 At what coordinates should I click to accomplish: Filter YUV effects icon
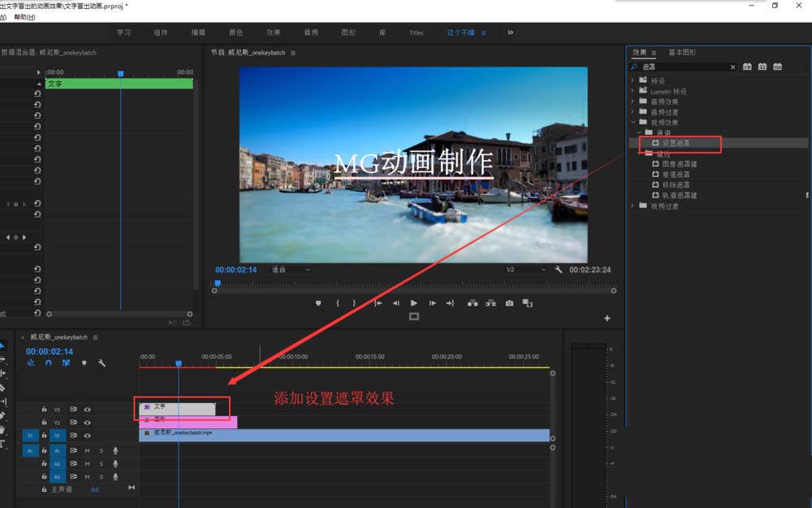[x=777, y=67]
